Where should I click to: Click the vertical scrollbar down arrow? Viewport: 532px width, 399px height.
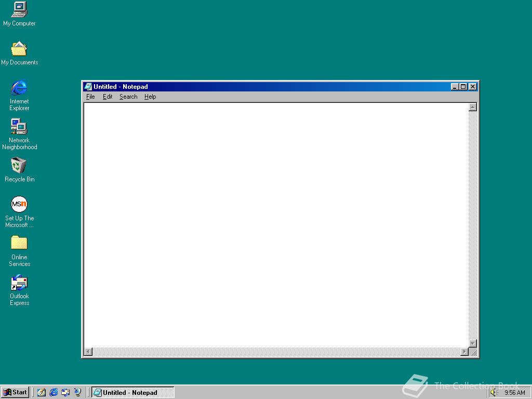pos(473,343)
